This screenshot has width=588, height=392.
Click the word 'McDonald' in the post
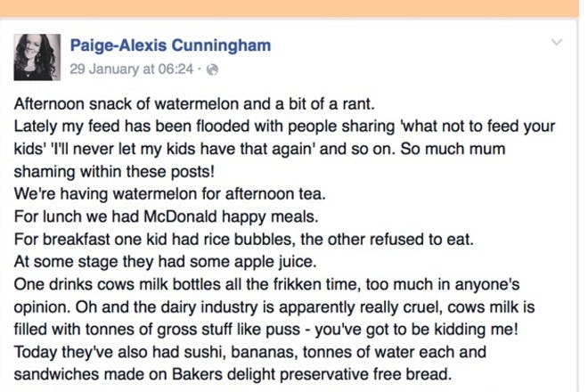[180, 216]
